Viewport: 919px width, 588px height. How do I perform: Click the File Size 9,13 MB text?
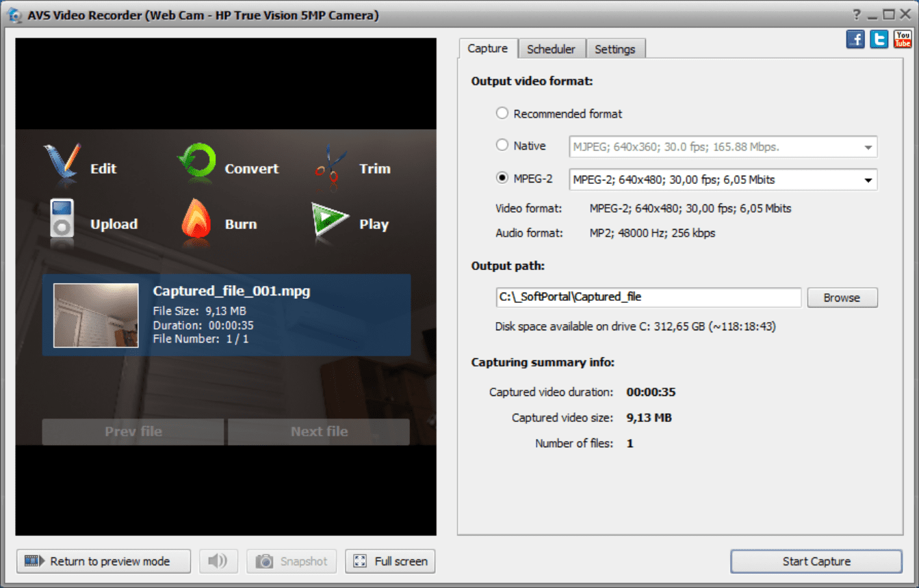pyautogui.click(x=200, y=312)
